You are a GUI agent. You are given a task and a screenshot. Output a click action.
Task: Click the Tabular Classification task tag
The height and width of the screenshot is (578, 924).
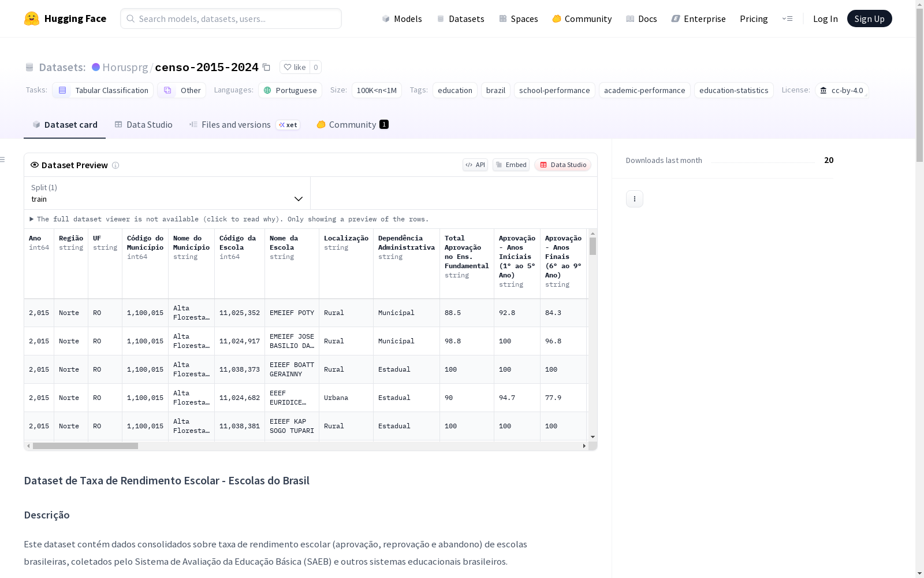pyautogui.click(x=103, y=90)
